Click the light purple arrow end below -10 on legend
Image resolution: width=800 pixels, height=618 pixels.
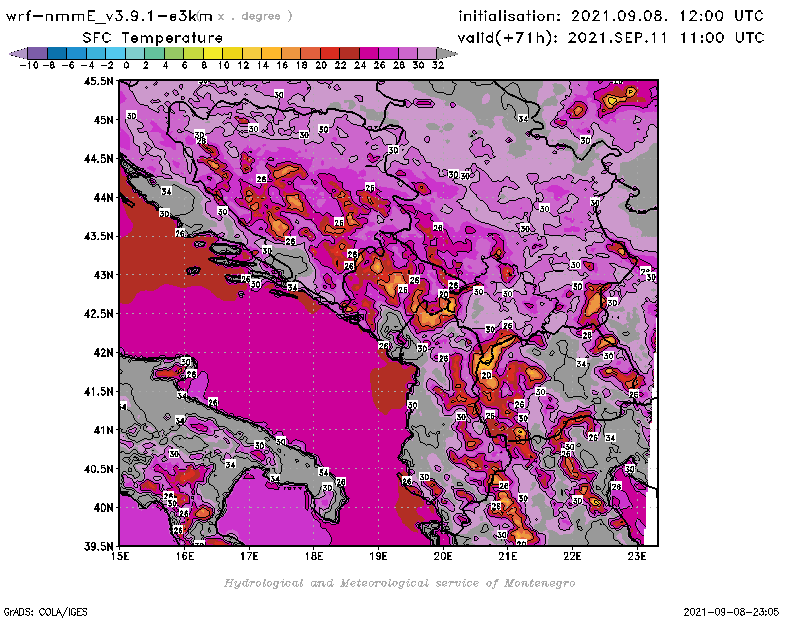pos(19,53)
